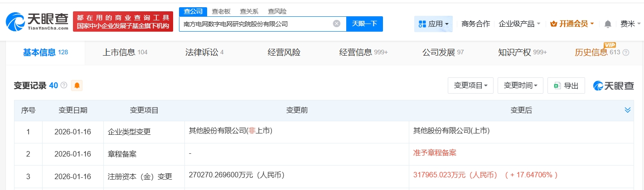Open the 商务合作 link
This screenshot has width=644, height=190.
click(x=475, y=24)
